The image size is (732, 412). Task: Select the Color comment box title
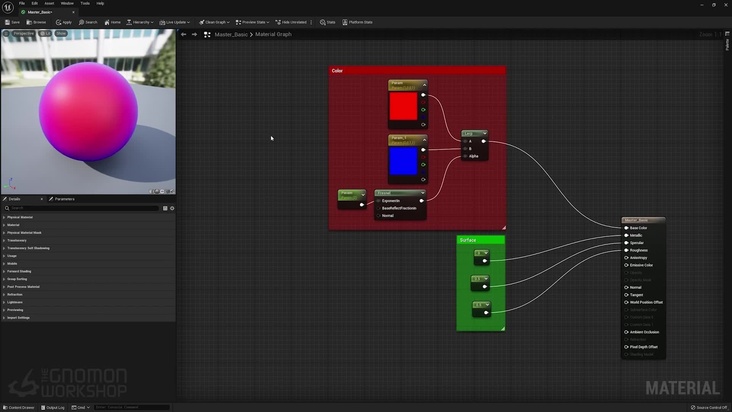pyautogui.click(x=337, y=71)
